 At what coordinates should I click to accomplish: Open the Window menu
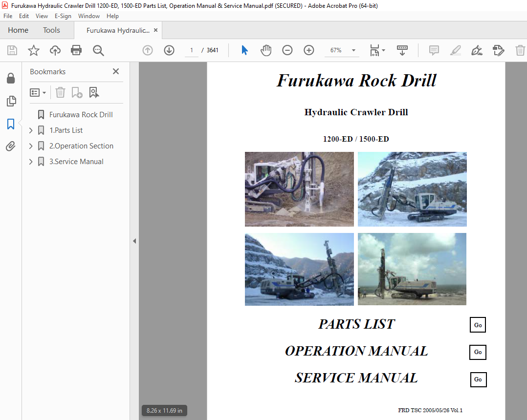point(89,16)
